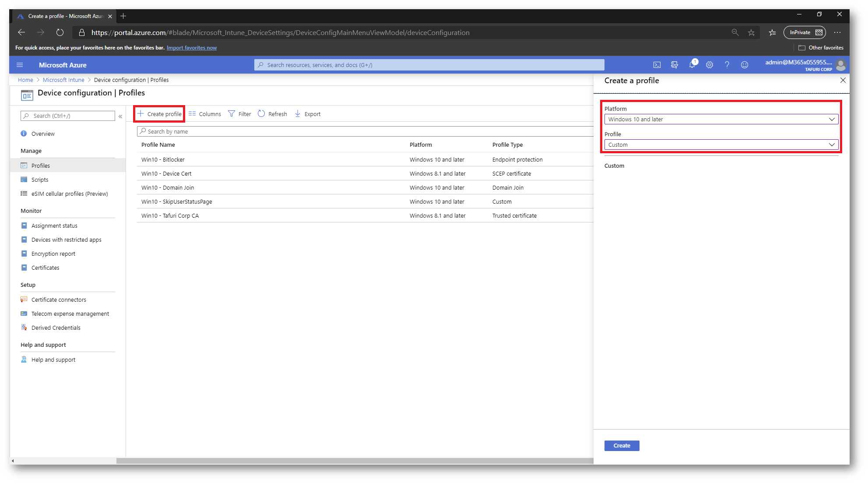Collapse the left navigation with the double-chevron
The width and height of the screenshot is (868, 483).
120,116
